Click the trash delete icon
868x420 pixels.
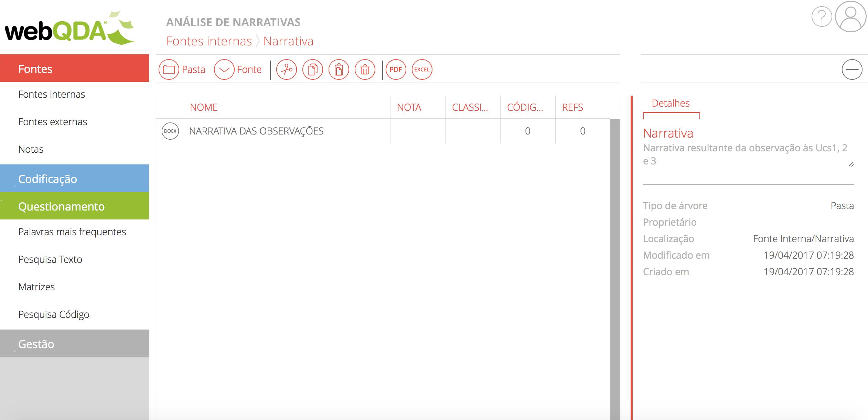tap(365, 69)
